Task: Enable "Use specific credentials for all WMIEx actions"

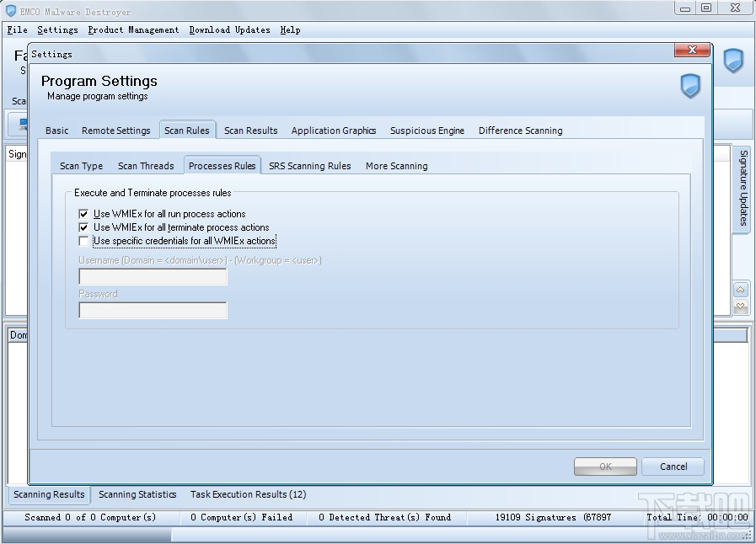Action: (x=83, y=241)
